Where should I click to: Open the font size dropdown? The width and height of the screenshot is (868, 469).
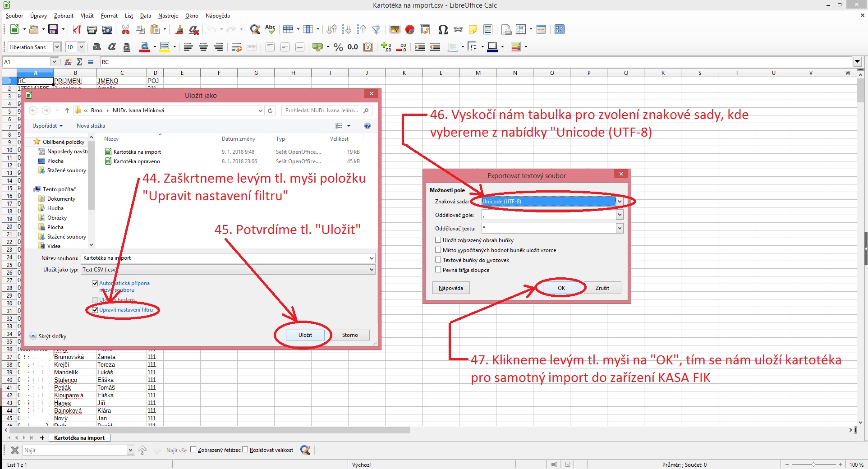(x=82, y=47)
